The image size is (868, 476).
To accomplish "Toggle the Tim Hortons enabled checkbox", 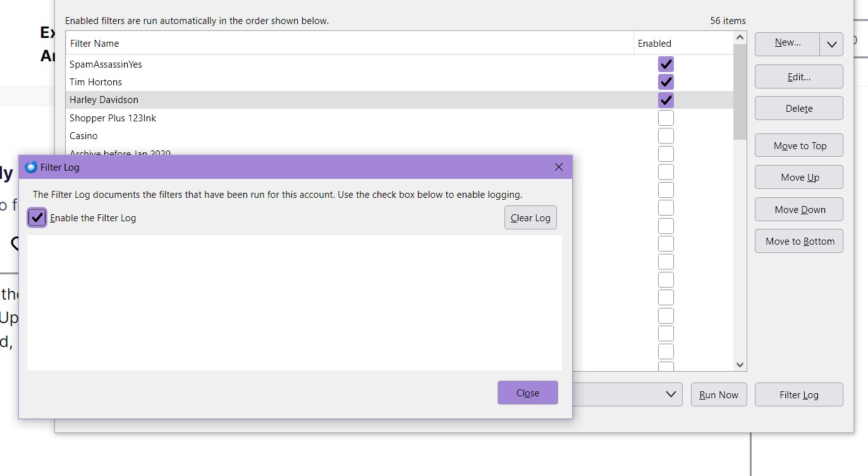I will point(666,82).
